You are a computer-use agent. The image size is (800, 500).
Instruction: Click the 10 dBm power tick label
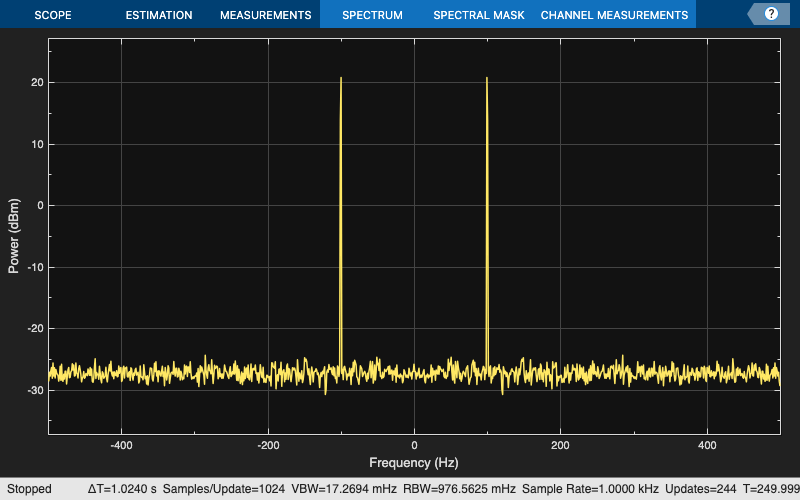coord(37,144)
